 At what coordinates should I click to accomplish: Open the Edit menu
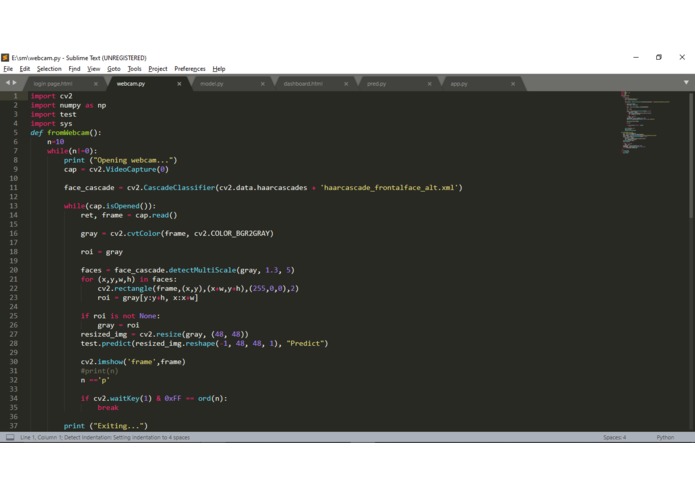(25, 69)
